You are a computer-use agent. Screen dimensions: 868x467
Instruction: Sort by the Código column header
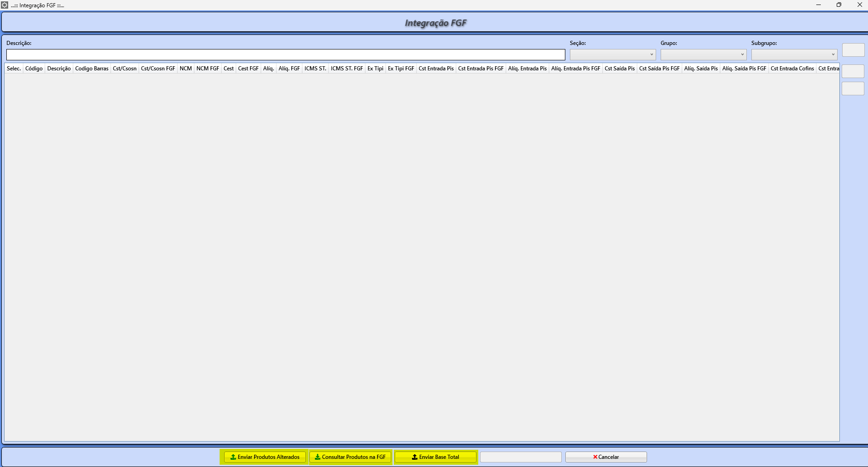[x=34, y=69]
